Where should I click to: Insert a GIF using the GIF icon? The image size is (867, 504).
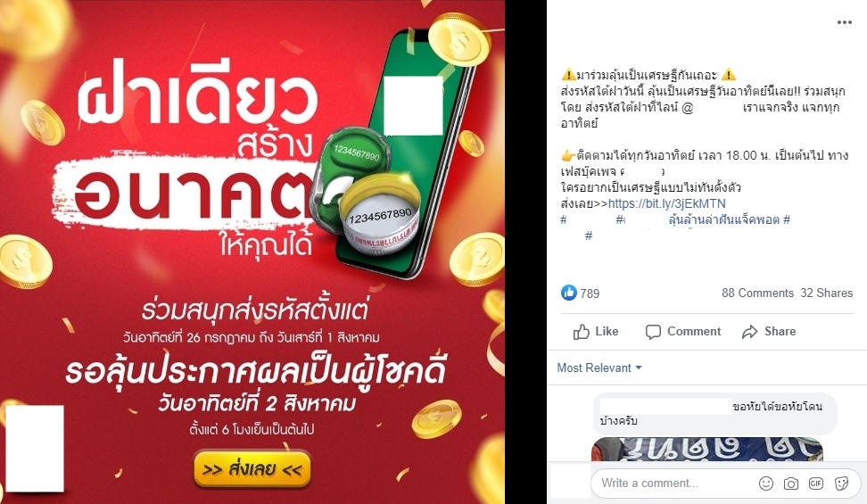pyautogui.click(x=816, y=483)
